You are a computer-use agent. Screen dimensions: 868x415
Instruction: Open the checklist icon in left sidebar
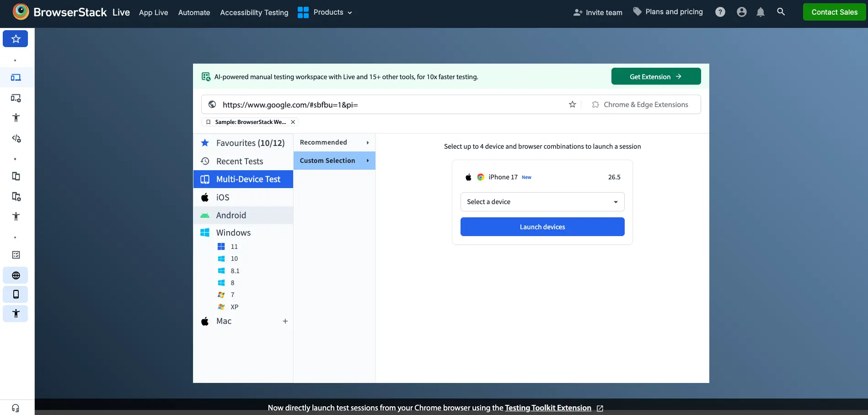click(x=16, y=255)
